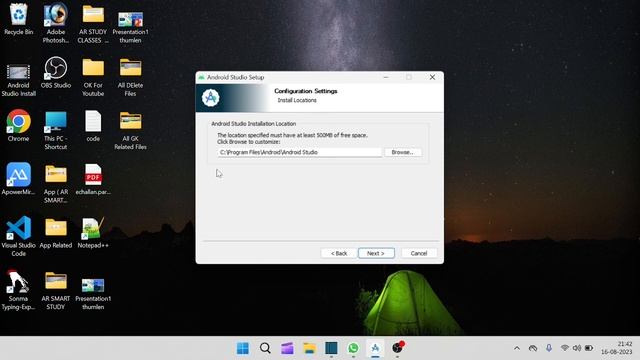Open the dark blue taskbar app
Image resolution: width=640 pixels, height=360 pixels.
point(331,348)
